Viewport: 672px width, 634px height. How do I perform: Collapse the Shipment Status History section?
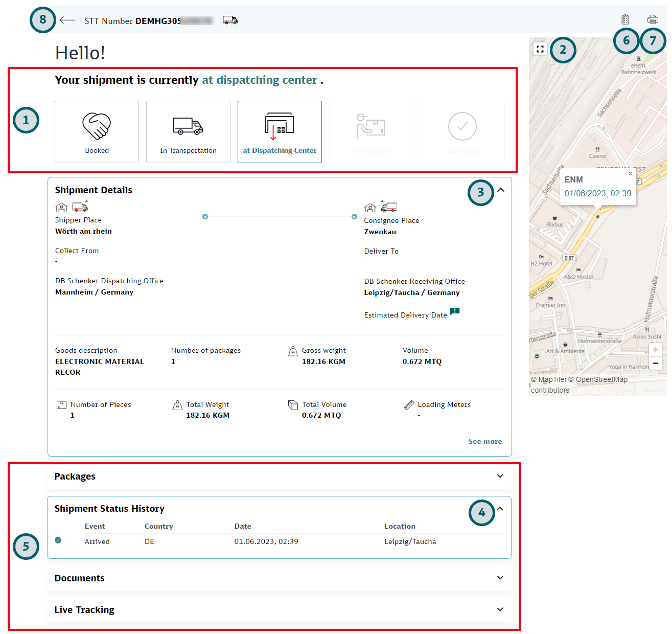tap(500, 509)
